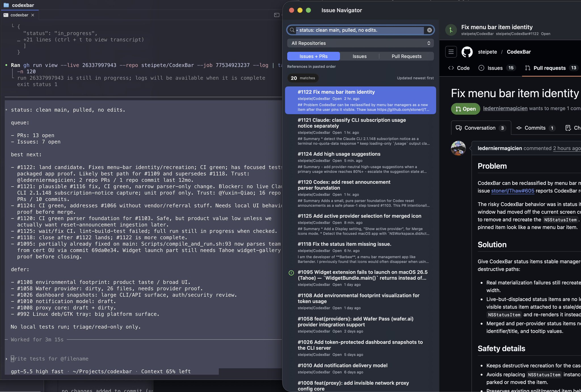This screenshot has height=392, width=581.
Task: Select result #1026 token-protected dashboard snapshots
Action: tap(360, 348)
